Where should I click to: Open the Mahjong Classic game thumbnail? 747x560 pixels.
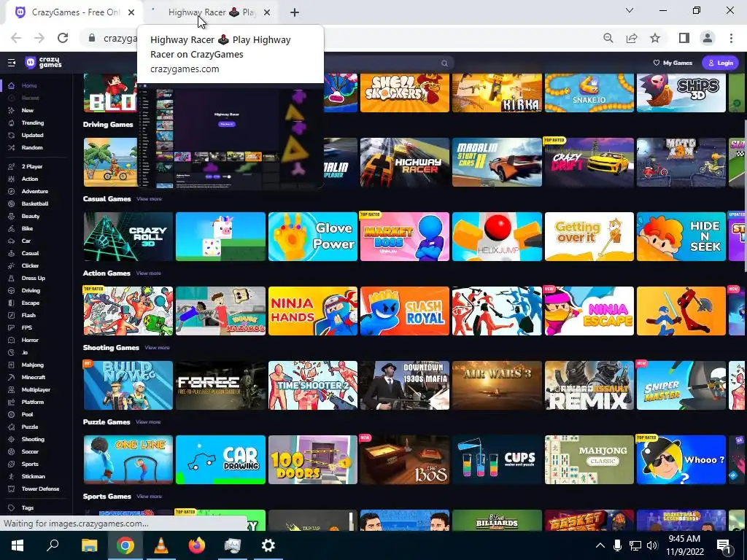click(x=589, y=459)
